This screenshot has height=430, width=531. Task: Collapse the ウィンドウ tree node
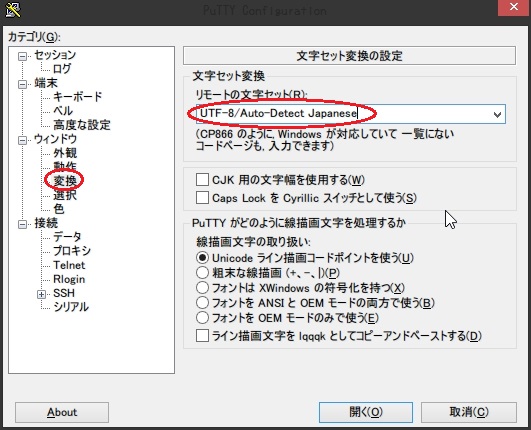tap(22, 140)
